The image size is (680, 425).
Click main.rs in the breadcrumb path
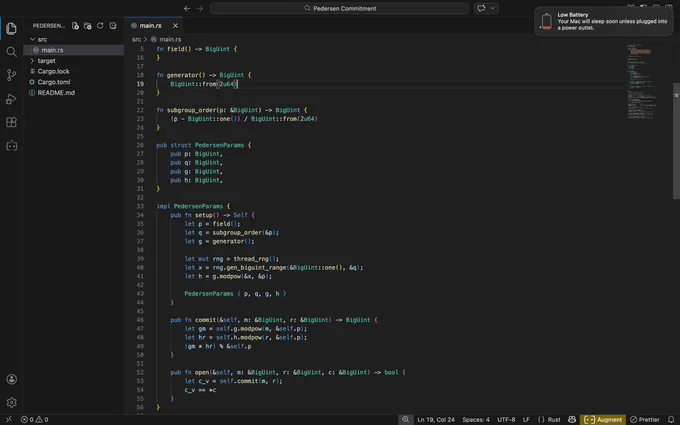[x=170, y=39]
